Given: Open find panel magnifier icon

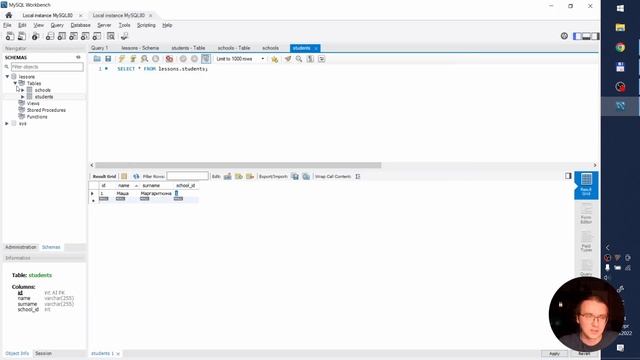Looking at the screenshot, I should (x=299, y=59).
